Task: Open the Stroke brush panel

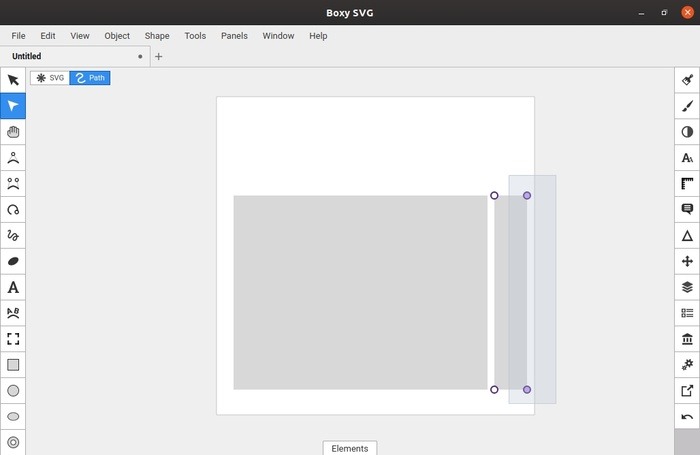Action: point(687,106)
